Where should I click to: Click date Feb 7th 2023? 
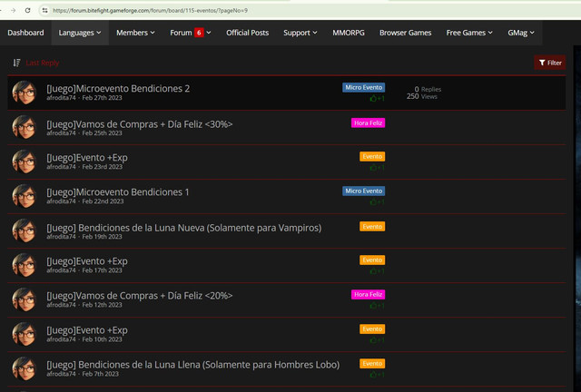point(101,374)
